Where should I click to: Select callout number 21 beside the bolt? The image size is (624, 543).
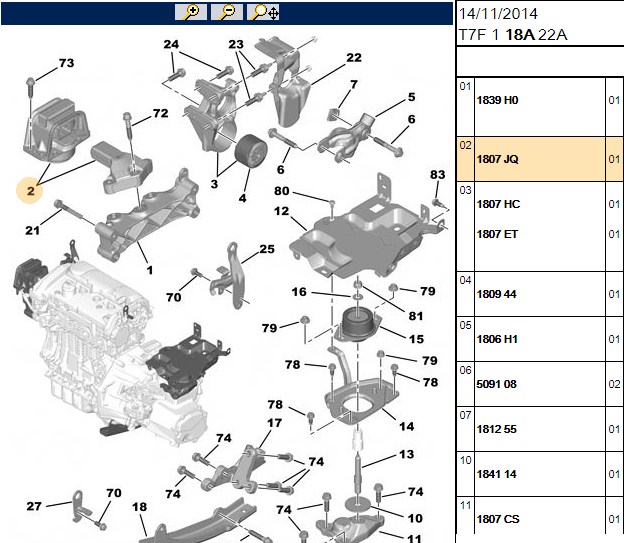(33, 230)
